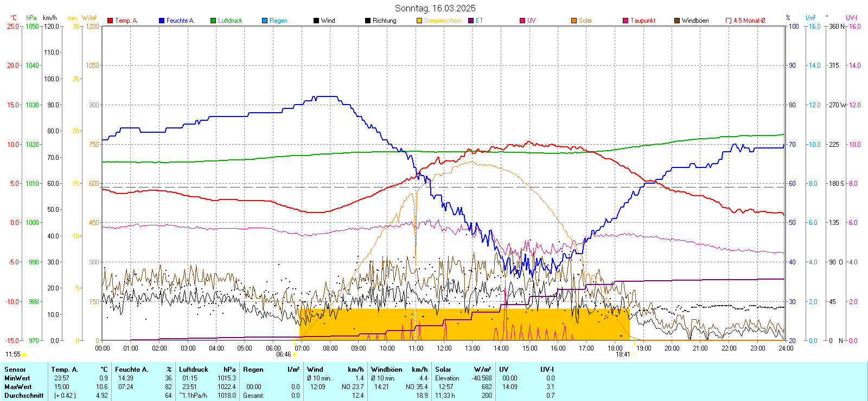The height and width of the screenshot is (401, 868).
Task: Click the sun icon next to 11:55
Action: tap(24, 354)
